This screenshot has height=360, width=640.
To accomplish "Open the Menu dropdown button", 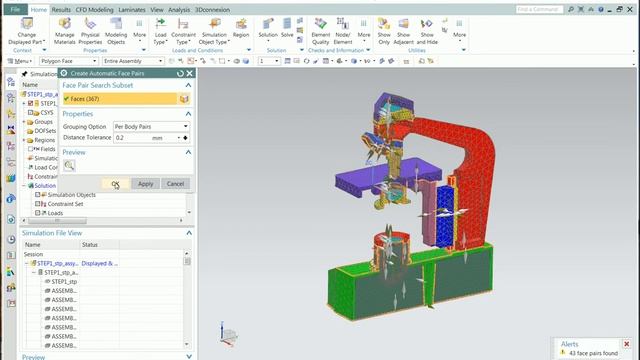I will (x=20, y=61).
